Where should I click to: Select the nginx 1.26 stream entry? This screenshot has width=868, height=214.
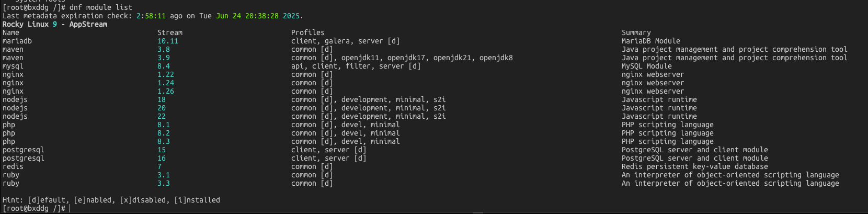pyautogui.click(x=166, y=91)
